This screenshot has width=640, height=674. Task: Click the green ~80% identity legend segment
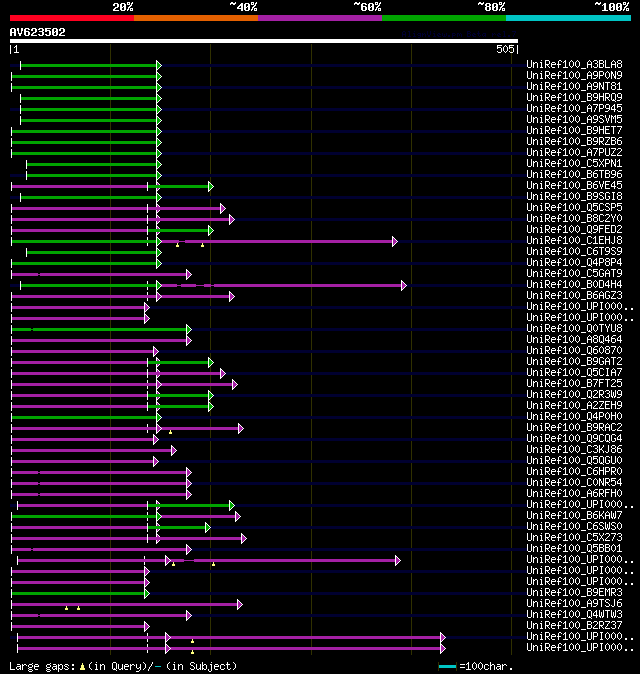point(444,18)
